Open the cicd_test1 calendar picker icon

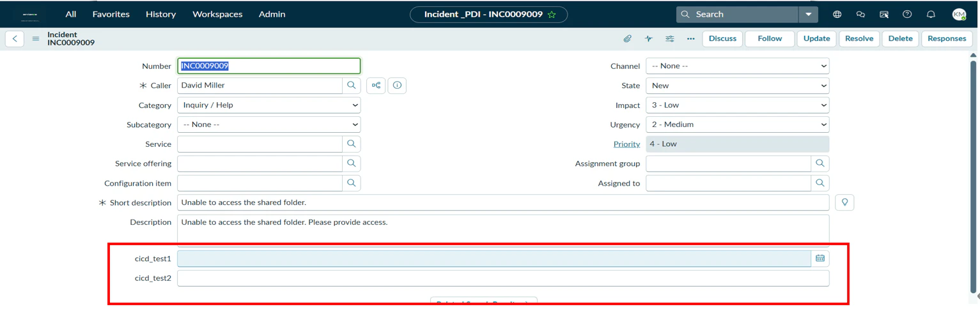(820, 259)
